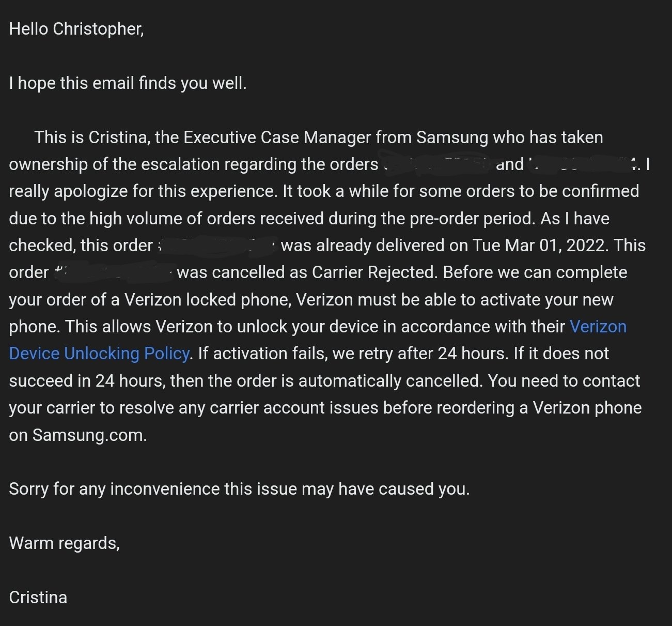Click the "Sorry for any inconvenience" sentence
This screenshot has width=672, height=626.
tap(239, 489)
